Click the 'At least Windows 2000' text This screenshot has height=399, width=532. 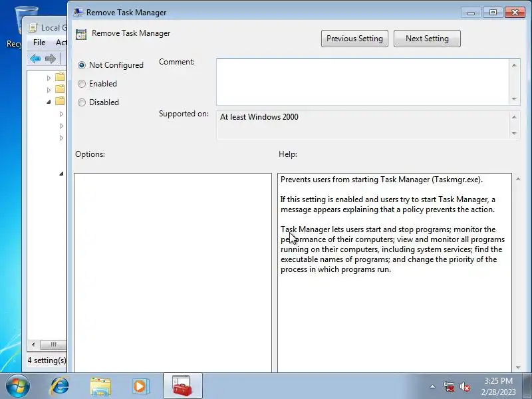pyautogui.click(x=259, y=117)
